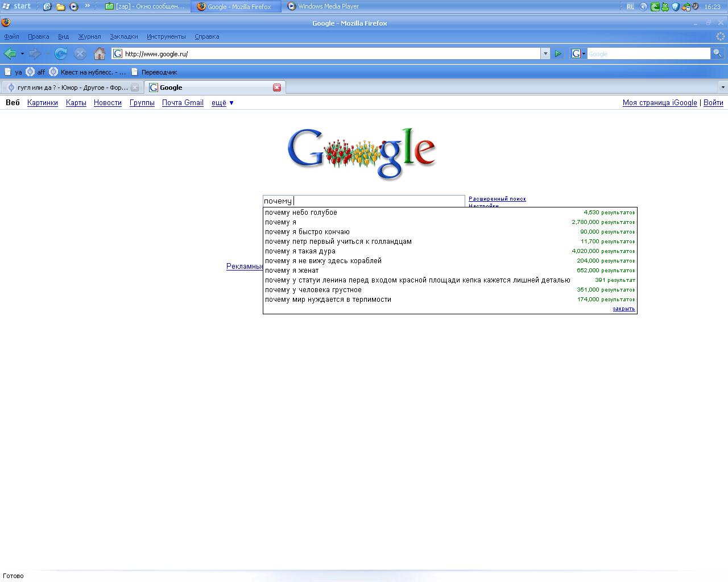Open the Закладки menu
The image size is (728, 582).
(124, 36)
